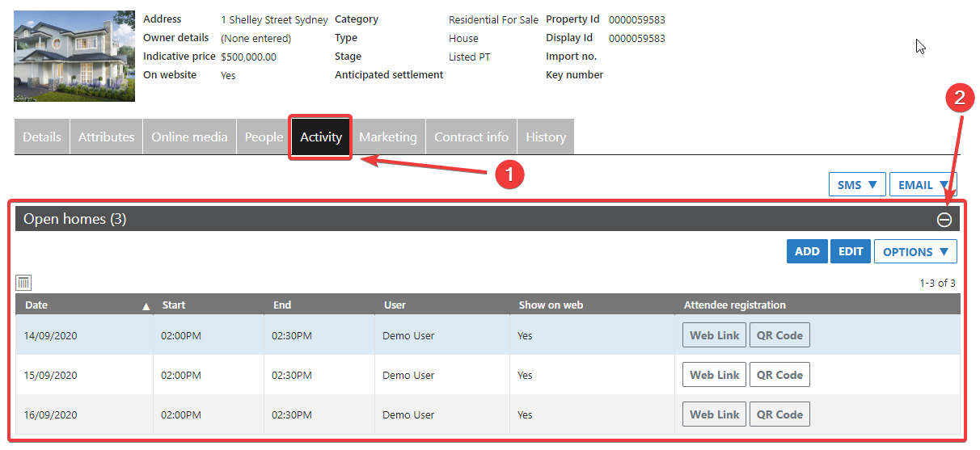Switch to the Details tab
This screenshot has width=980, height=450.
coord(42,137)
